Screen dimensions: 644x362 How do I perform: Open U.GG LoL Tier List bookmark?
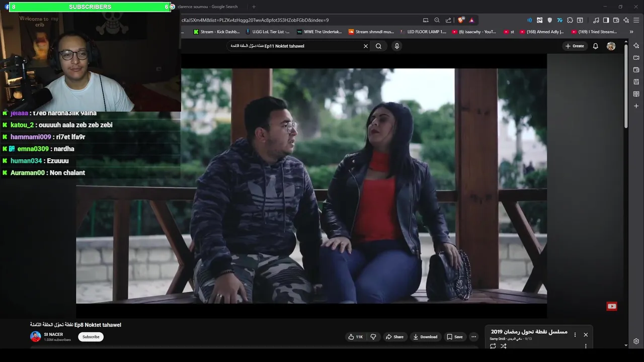267,32
